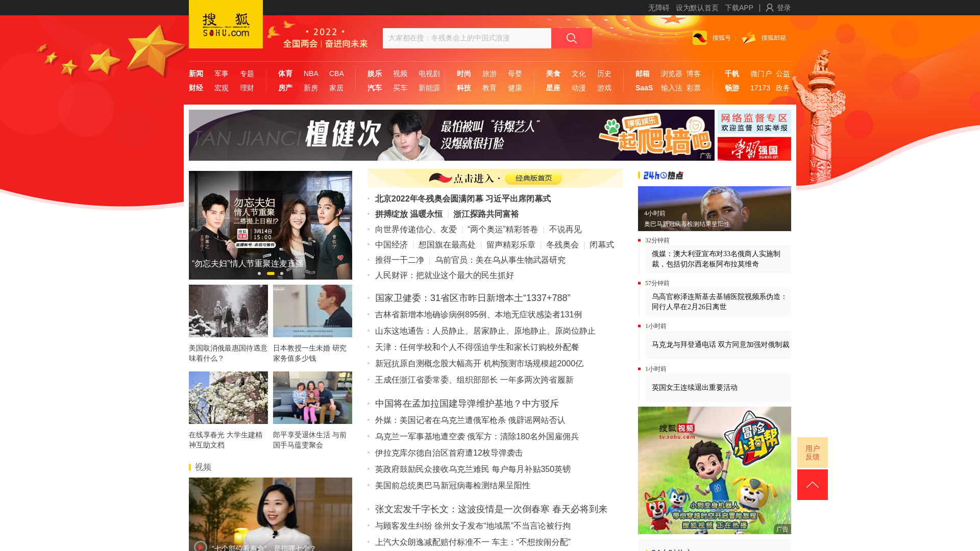Click the 搜狐号 fox icon
The image size is (980, 551).
700,38
